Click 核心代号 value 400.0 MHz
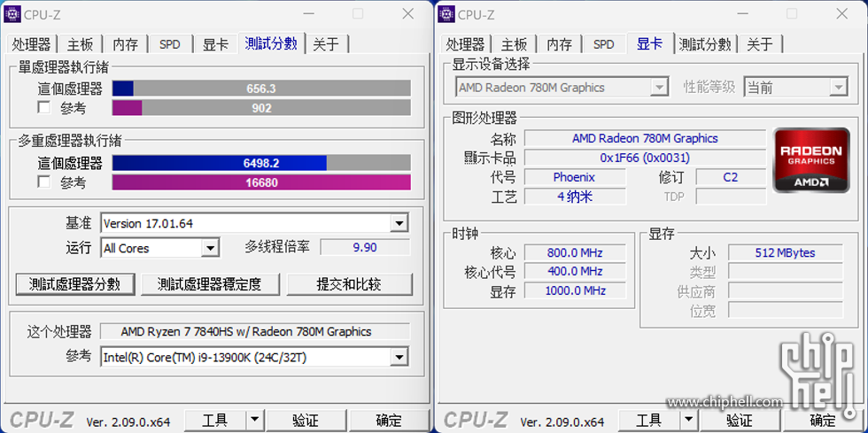The image size is (868, 433). click(x=575, y=271)
